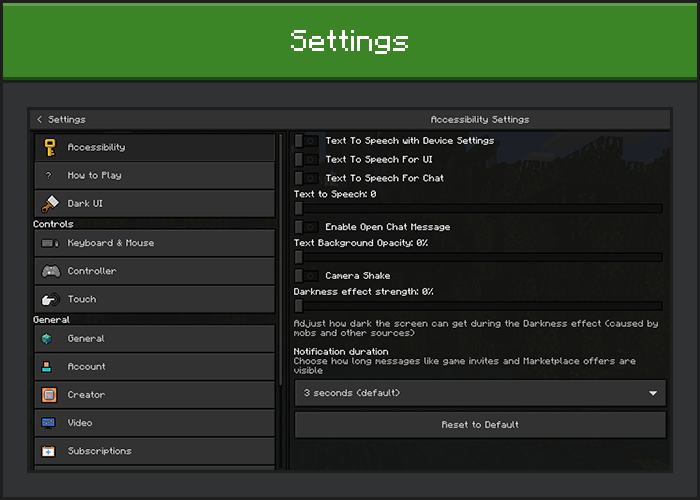Toggle Text To Speech For UI
This screenshot has height=500, width=700.
tap(307, 159)
